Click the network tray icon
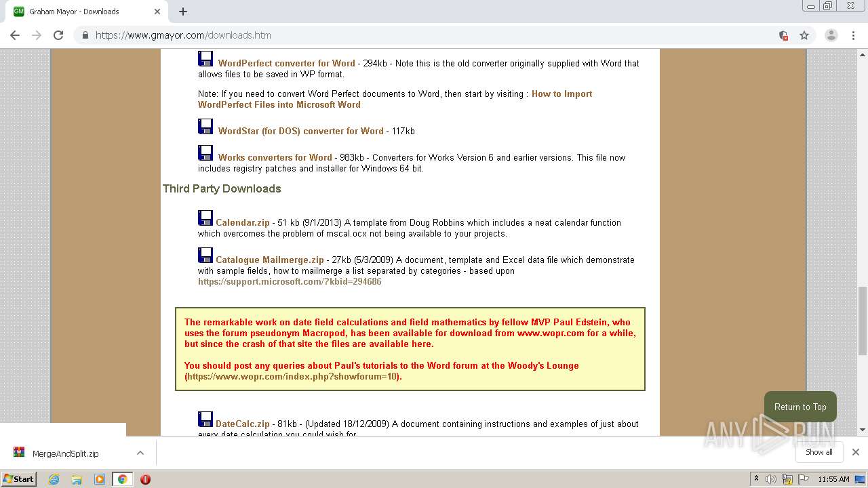The image size is (868, 488). click(x=787, y=479)
